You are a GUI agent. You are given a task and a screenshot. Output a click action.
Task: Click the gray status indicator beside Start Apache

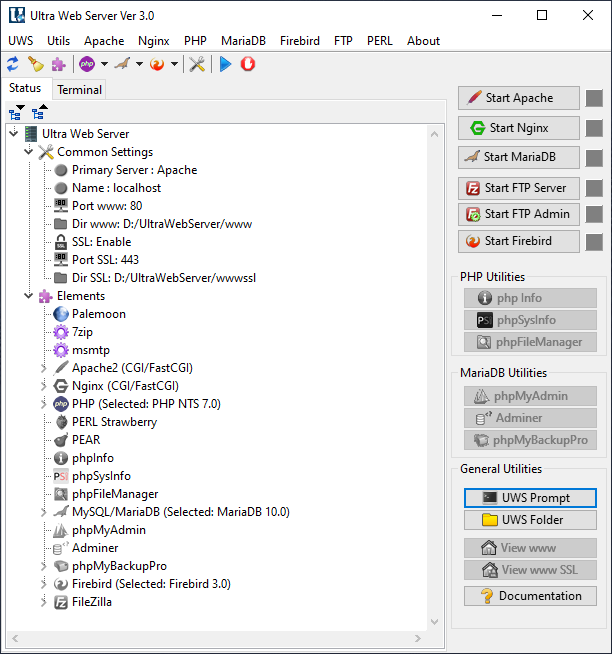(594, 98)
